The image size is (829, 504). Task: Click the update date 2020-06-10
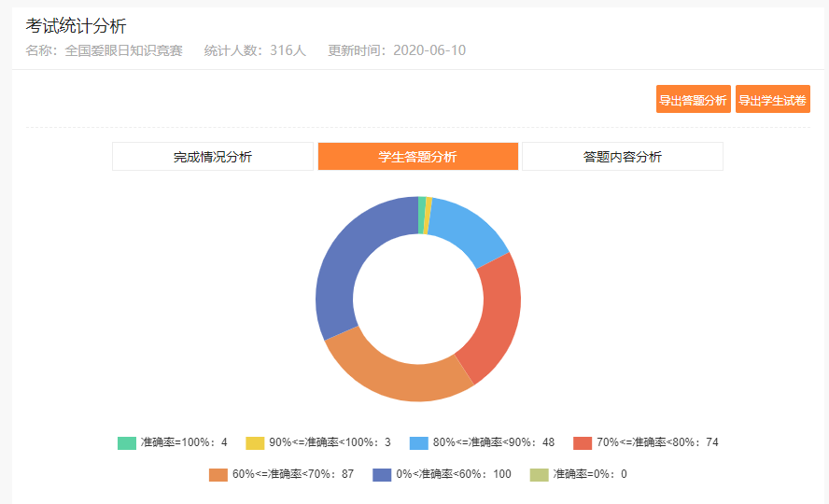429,50
